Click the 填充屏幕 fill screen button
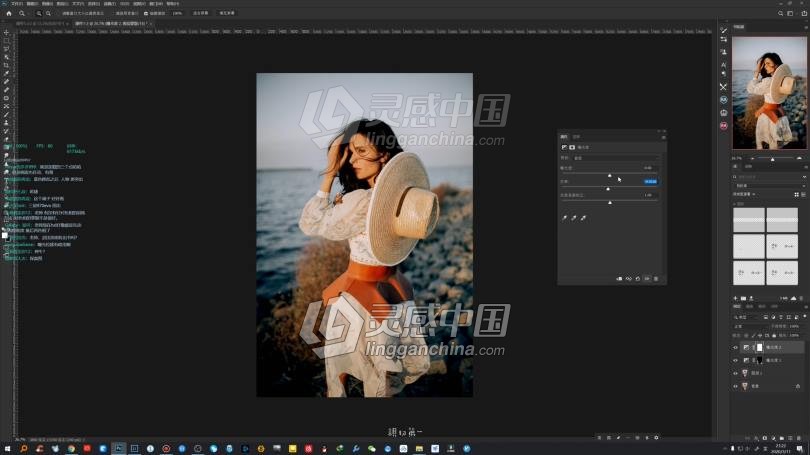This screenshot has width=810, height=455. pos(227,13)
